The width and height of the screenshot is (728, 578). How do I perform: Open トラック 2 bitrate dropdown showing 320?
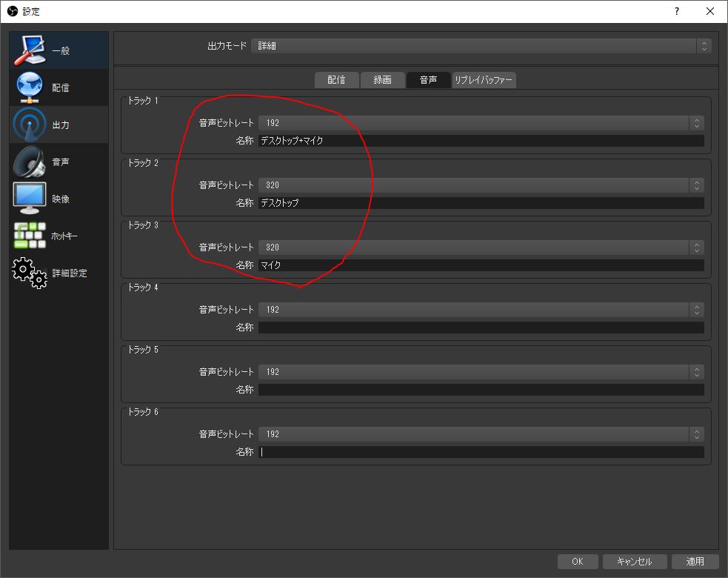[481, 185]
